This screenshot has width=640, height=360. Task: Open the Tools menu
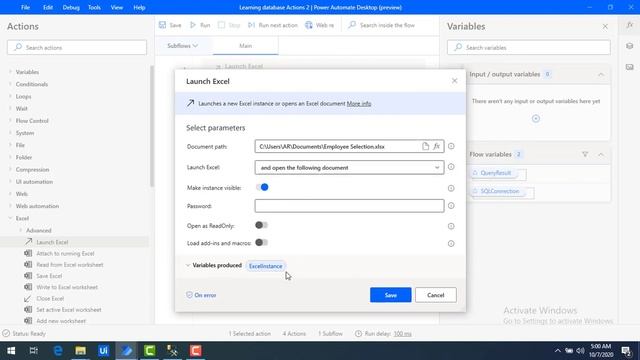[x=94, y=7]
